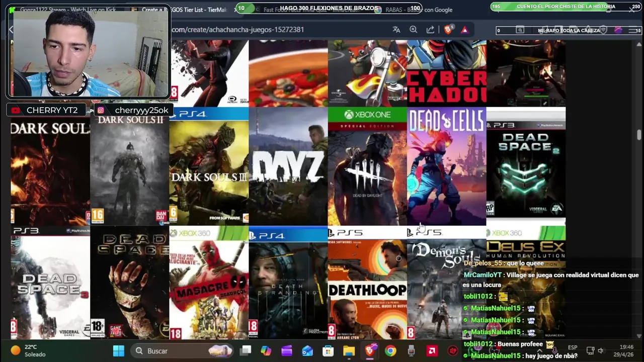Open Google Chrome from the taskbar
Viewport: 644px width, 362px height.
(x=390, y=351)
